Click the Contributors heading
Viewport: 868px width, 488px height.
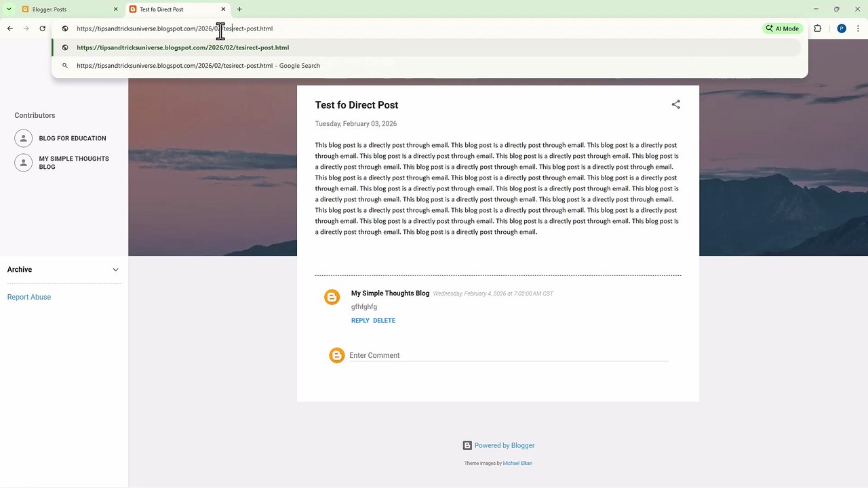(35, 115)
